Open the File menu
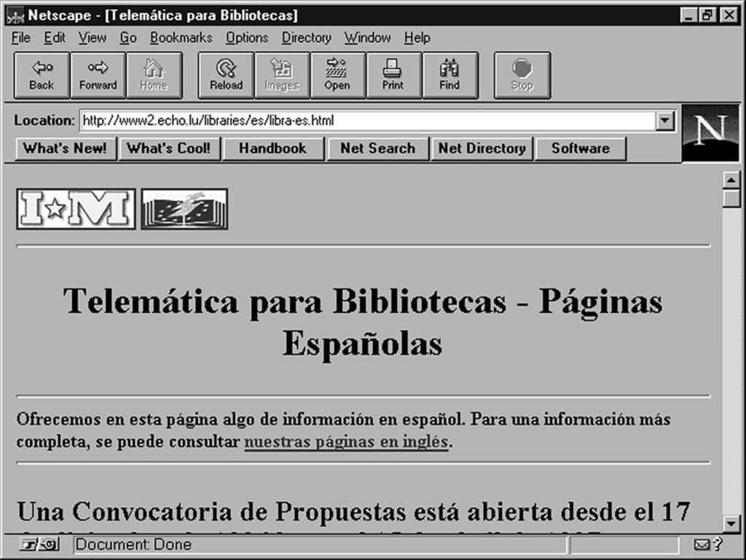 [x=21, y=38]
